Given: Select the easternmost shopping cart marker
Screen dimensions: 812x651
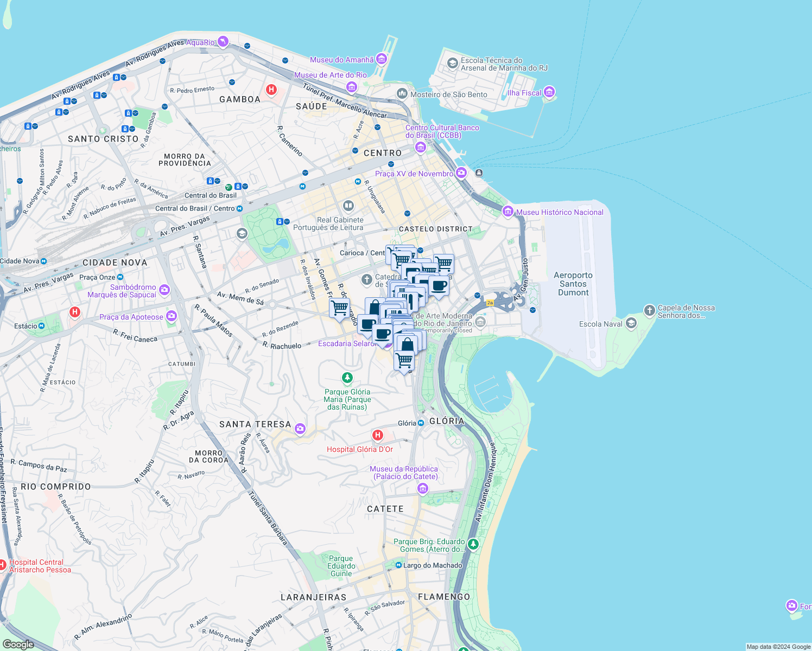Looking at the screenshot, I should coord(444,265).
